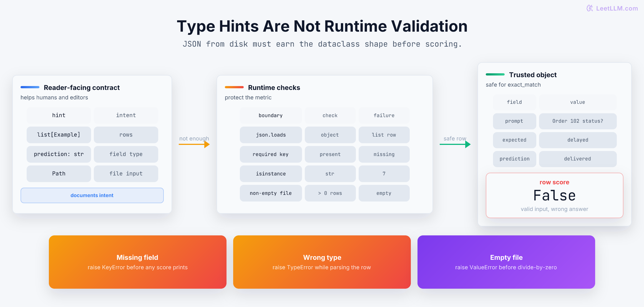The image size is (644, 307).
Task: Click the 'required key' boundary cell
Action: point(271,154)
